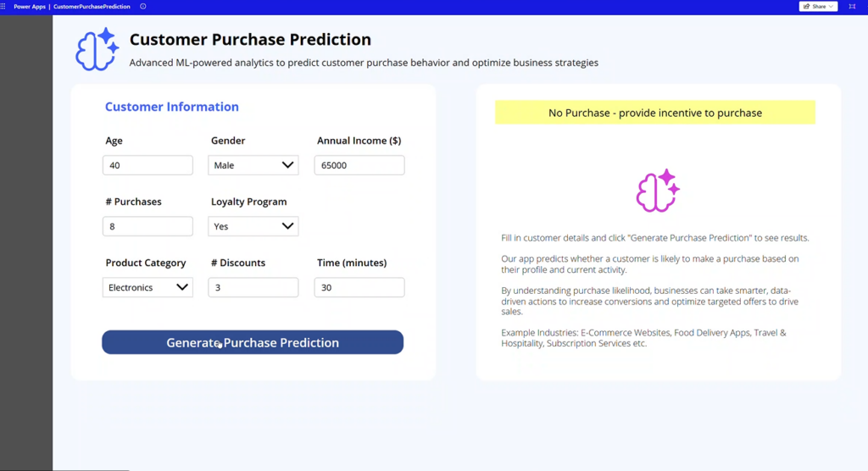This screenshot has height=471, width=868.
Task: Click the Copilot icon in top bar
Action: click(x=852, y=7)
